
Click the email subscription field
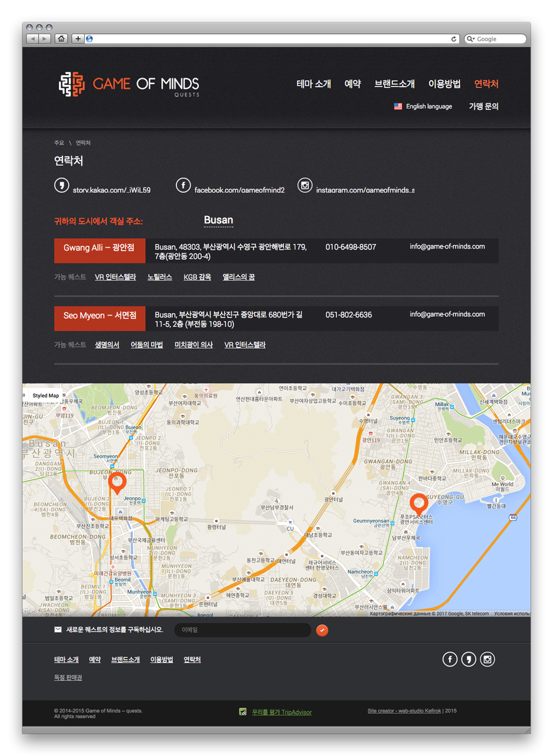pos(242,630)
